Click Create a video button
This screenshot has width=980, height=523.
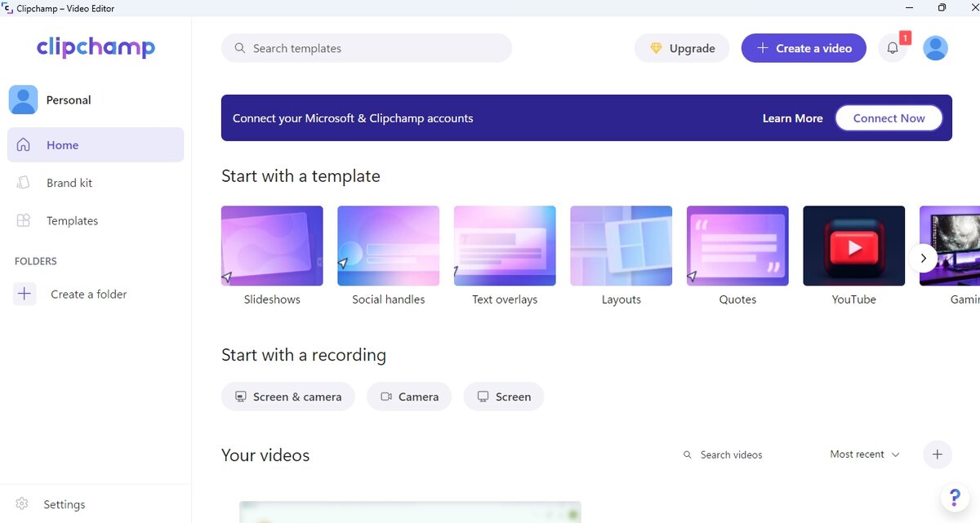coord(804,48)
